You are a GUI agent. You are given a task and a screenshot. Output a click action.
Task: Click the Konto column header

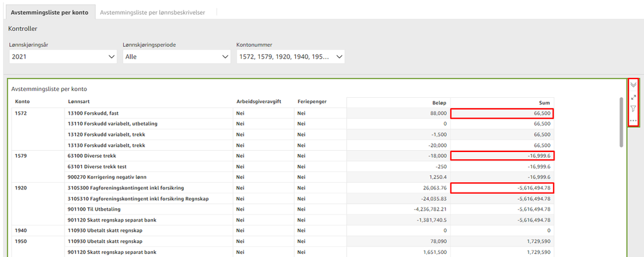[x=23, y=101]
